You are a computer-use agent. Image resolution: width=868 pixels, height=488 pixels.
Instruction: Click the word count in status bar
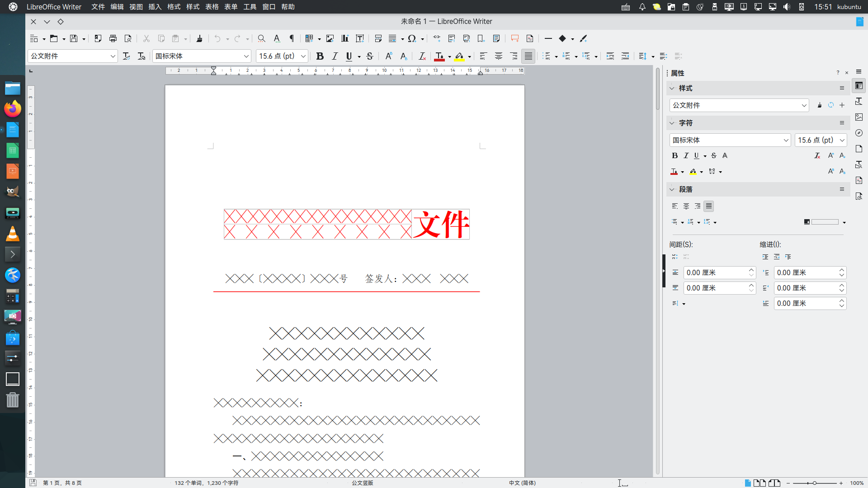(207, 483)
